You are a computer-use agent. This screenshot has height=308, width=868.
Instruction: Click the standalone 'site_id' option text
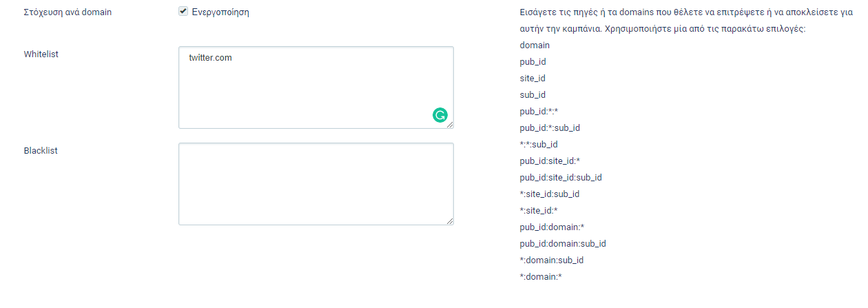pyautogui.click(x=533, y=78)
